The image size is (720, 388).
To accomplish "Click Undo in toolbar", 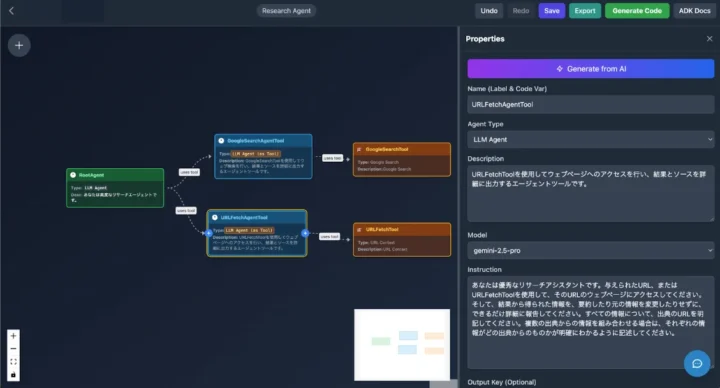I will click(x=489, y=11).
